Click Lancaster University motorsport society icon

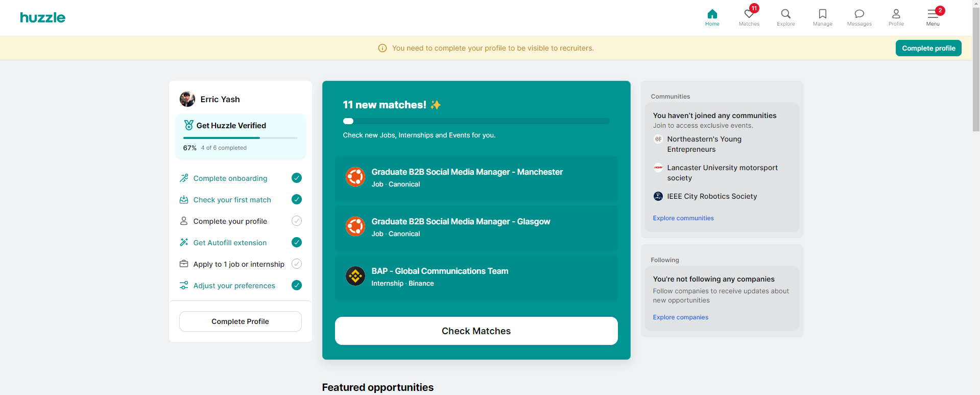658,168
